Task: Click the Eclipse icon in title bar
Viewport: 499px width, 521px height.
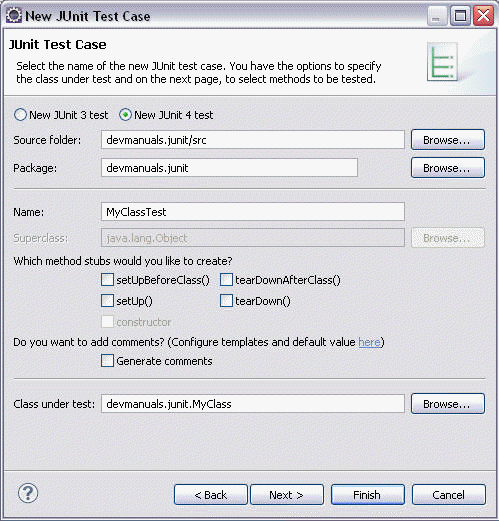Action: 14,16
